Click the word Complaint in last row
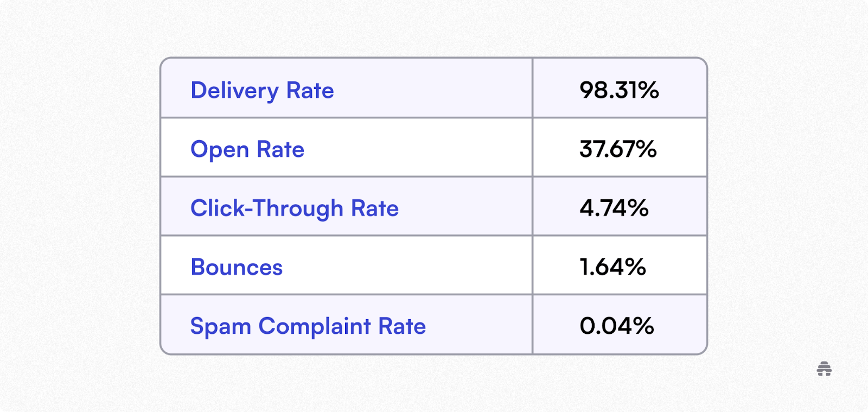This screenshot has width=868, height=412. tap(315, 327)
